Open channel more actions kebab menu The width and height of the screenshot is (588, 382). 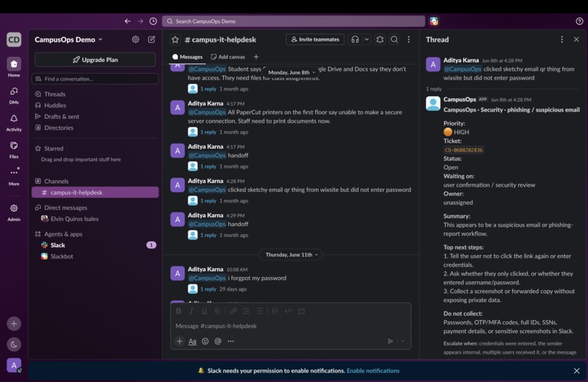pyautogui.click(x=409, y=39)
